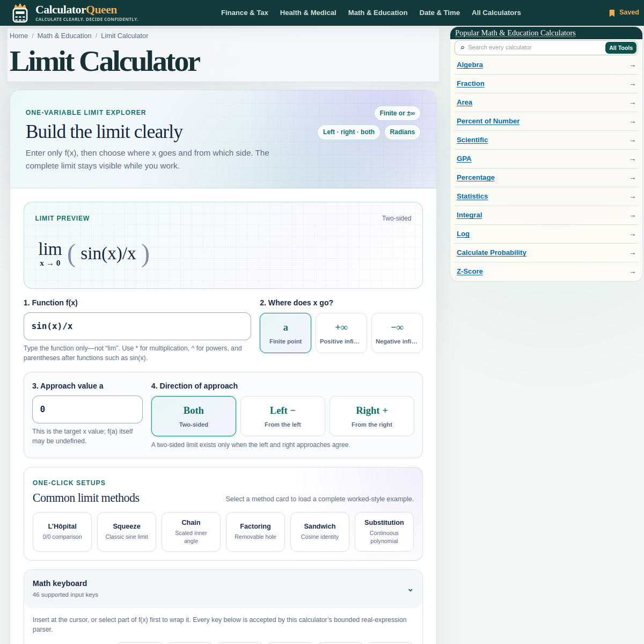644x644 pixels.
Task: Open the Fraction calculator link
Action: coord(471,84)
